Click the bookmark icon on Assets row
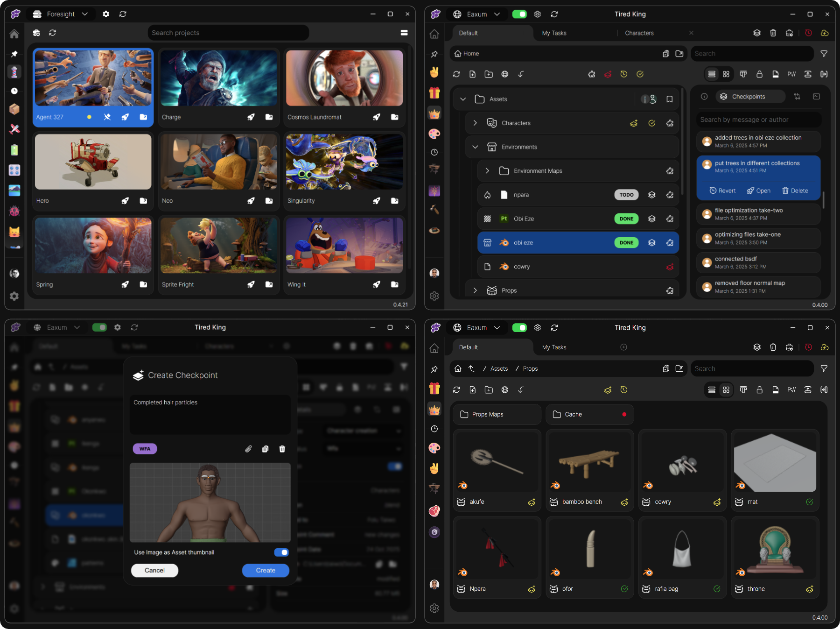Image resolution: width=840 pixels, height=629 pixels. (x=670, y=99)
